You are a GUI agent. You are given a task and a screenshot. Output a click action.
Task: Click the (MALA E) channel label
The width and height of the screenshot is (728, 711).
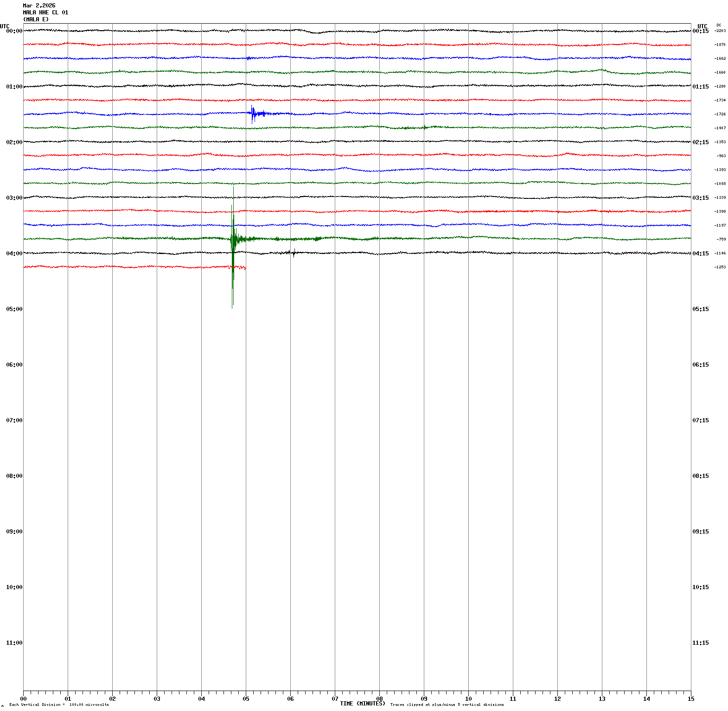(x=36, y=19)
